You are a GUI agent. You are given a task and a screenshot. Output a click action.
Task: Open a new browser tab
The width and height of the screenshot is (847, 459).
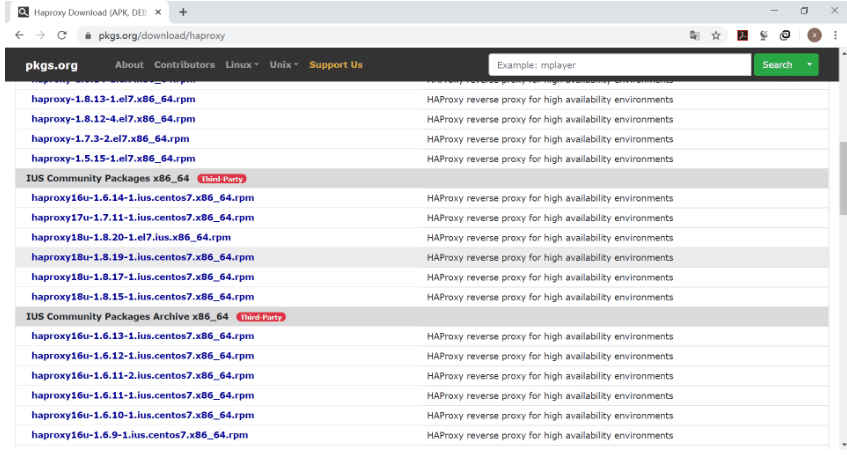[x=183, y=12]
